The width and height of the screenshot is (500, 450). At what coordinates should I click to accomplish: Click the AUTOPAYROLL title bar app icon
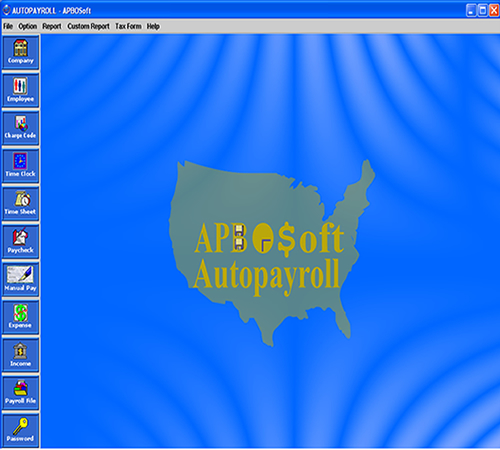[x=6, y=10]
